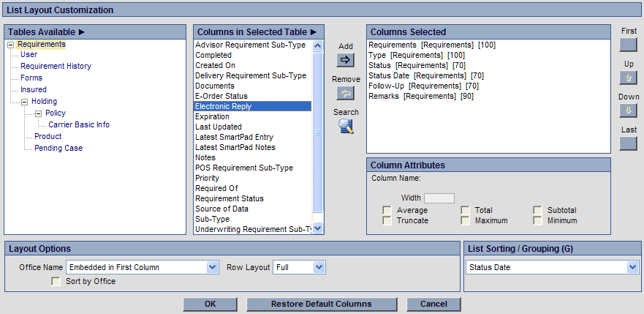Click the Remove arrow icon

(345, 92)
